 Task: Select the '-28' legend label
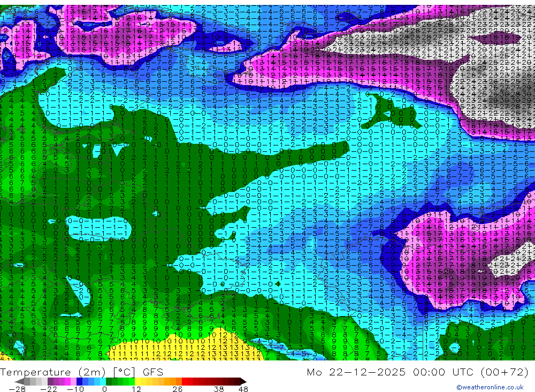[x=17, y=389]
